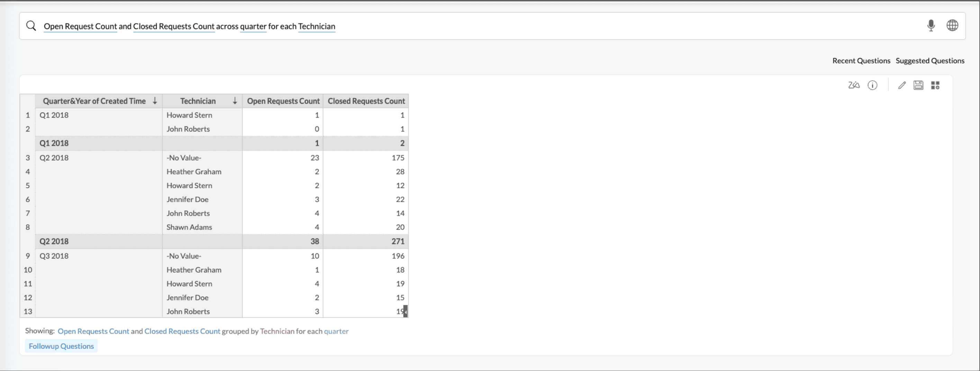The image size is (980, 371).
Task: Open Suggested Questions
Action: pos(930,61)
